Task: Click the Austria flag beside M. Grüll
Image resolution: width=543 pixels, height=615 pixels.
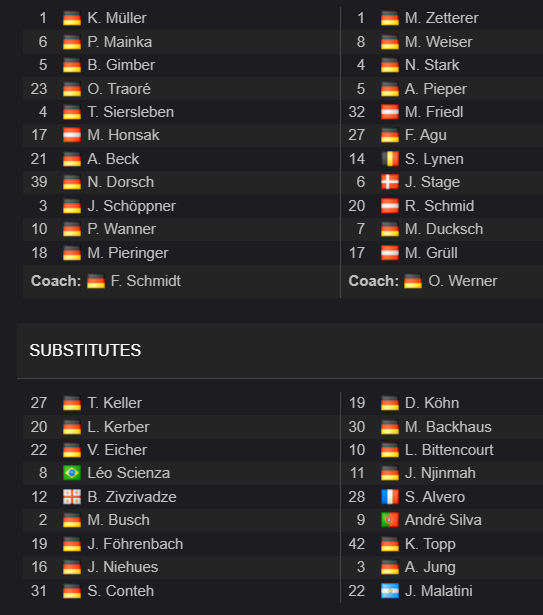Action: tap(390, 253)
